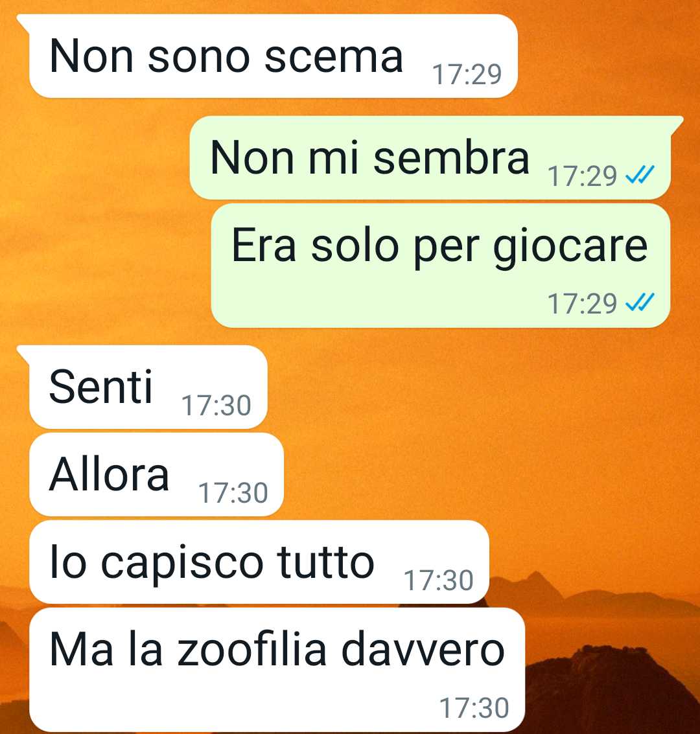Image resolution: width=700 pixels, height=734 pixels.
Task: Tap the "Allora" message bubble
Action: pos(156,475)
